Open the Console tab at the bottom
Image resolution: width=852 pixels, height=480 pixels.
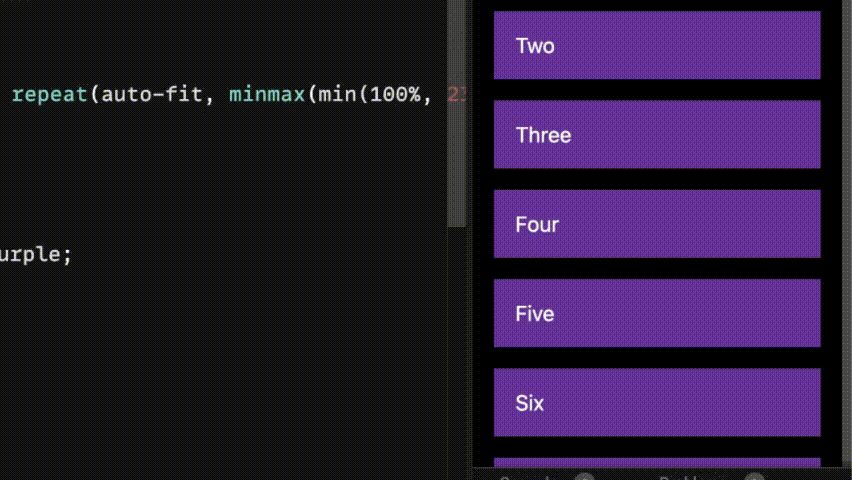524,477
